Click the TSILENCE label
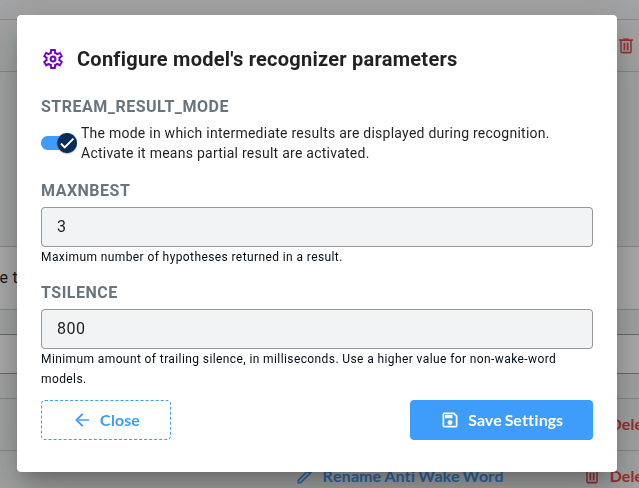This screenshot has width=639, height=488. [x=80, y=292]
